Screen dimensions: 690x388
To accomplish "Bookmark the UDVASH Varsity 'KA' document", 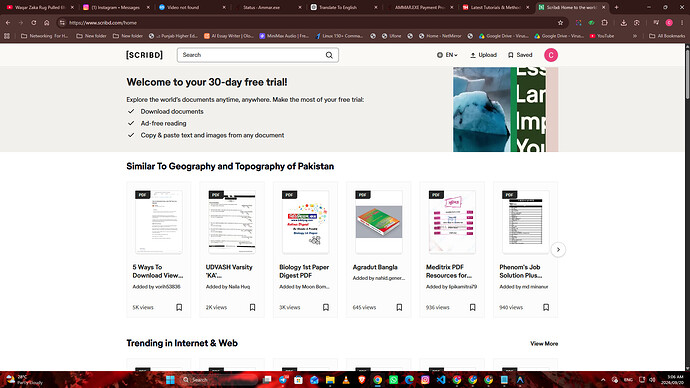I will tap(253, 307).
